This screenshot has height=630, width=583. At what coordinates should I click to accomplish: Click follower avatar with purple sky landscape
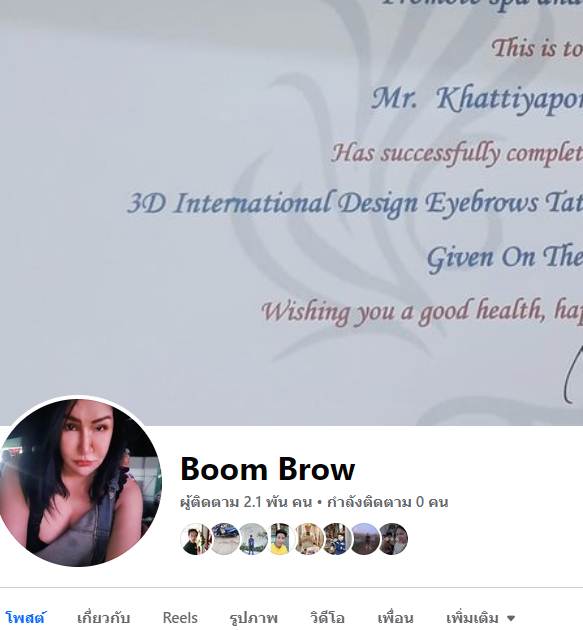pos(364,539)
